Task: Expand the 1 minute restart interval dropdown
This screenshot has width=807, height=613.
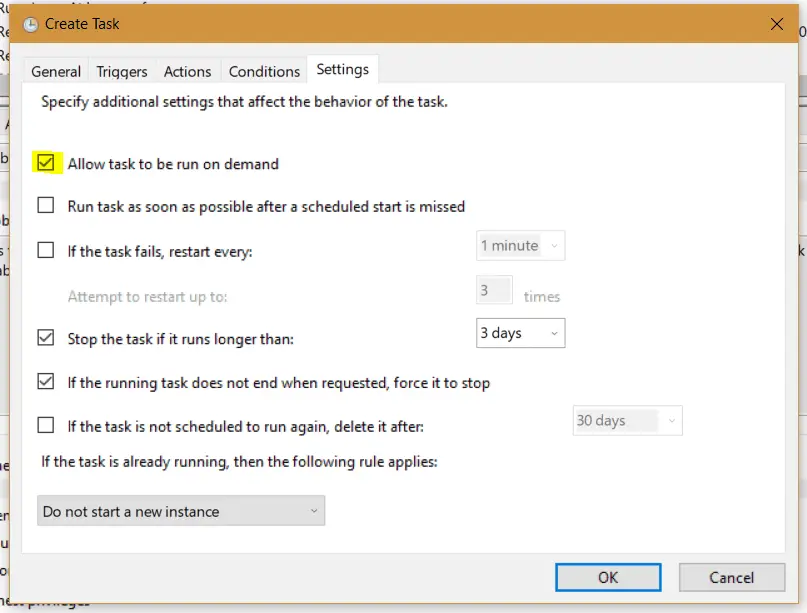Action: 520,246
